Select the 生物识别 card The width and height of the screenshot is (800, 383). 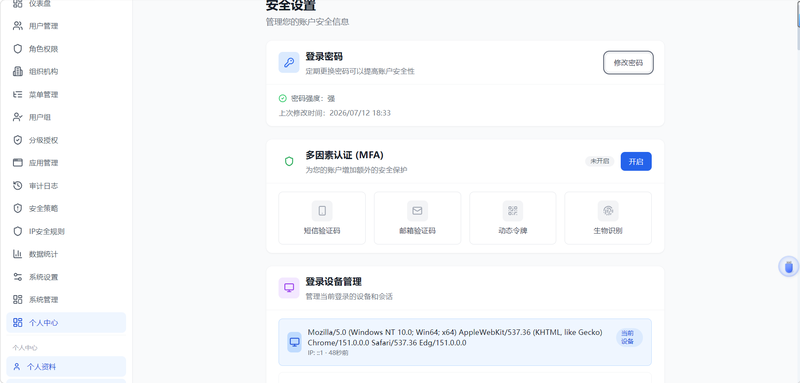point(608,218)
